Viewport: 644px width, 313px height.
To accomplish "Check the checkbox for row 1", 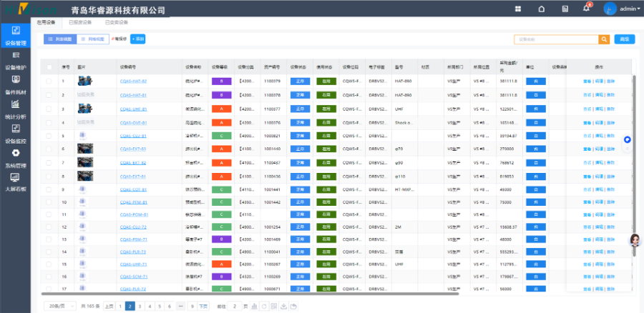I will tap(49, 81).
